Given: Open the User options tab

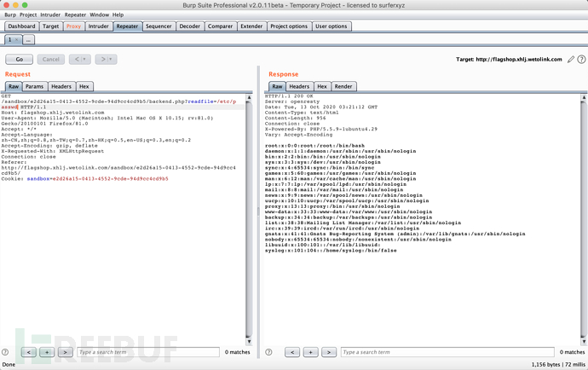Looking at the screenshot, I should [331, 26].
